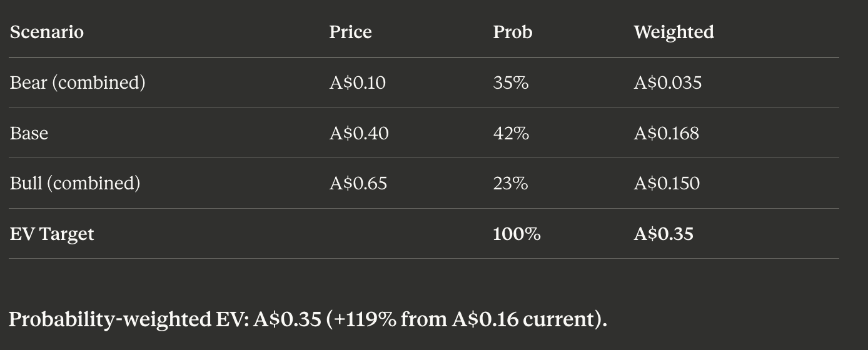The width and height of the screenshot is (868, 350).
Task: Select the weighted value A$0.168
Action: point(666,133)
